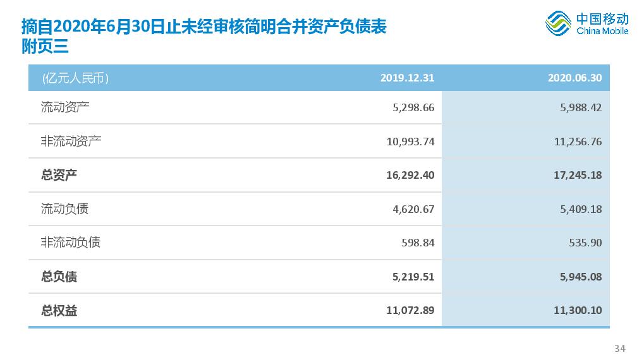Click the 17,245.18 total assets value
Screen dimensions: 644x362
coord(578,175)
